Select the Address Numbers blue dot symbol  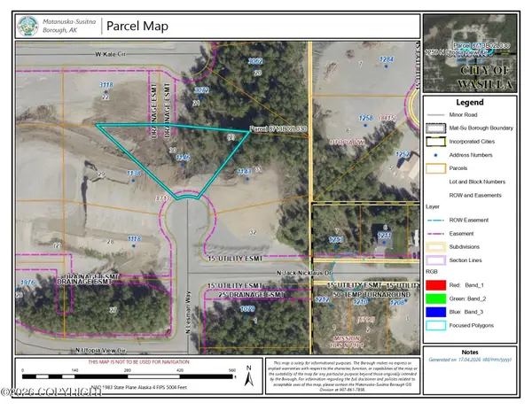point(435,155)
